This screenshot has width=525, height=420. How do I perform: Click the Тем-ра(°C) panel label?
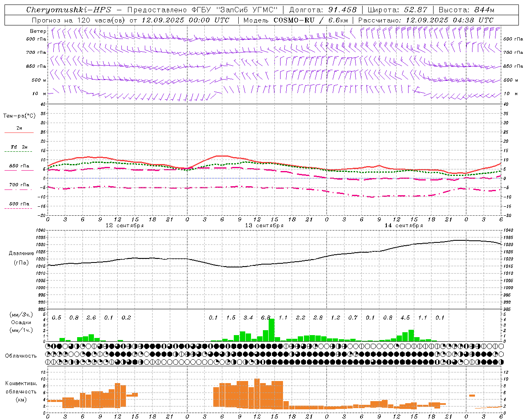tap(19, 116)
